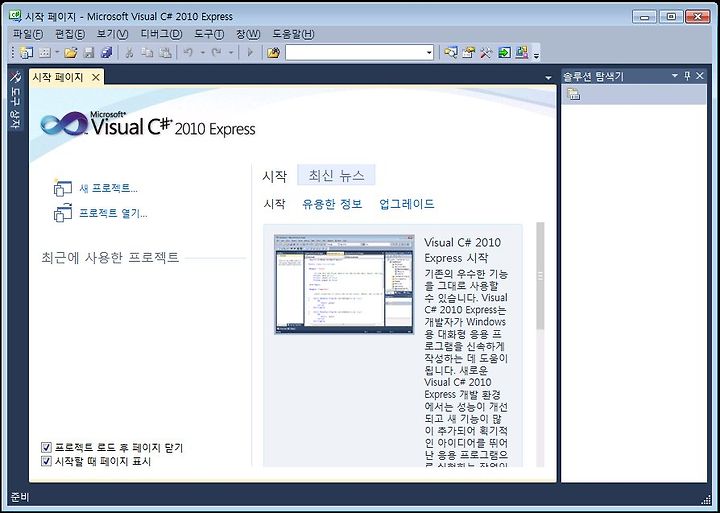The height and width of the screenshot is (513, 720).
Task: Click the icon beside 프로젝트 열기
Action: [63, 213]
